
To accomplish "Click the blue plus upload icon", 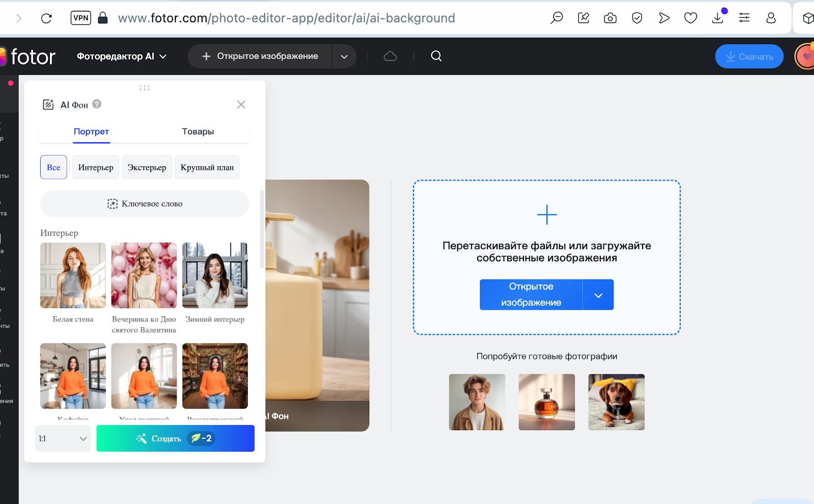I will click(547, 215).
